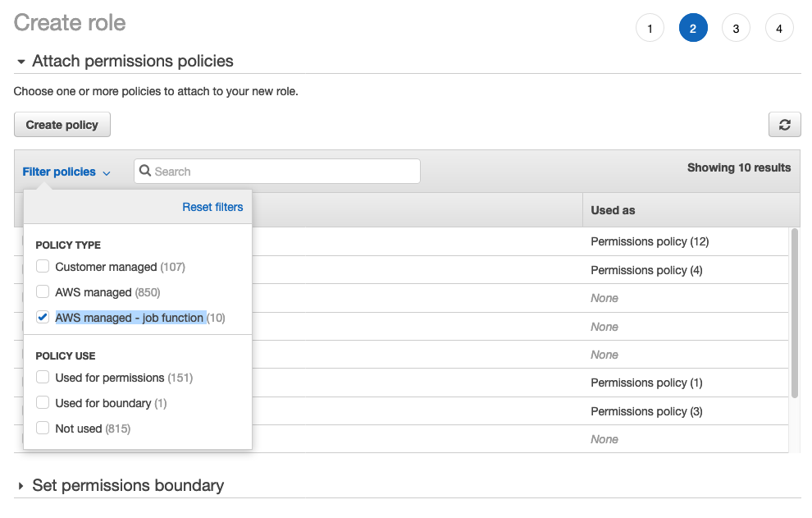
Task: Jump to step 3 of role creation
Action: coord(736,27)
